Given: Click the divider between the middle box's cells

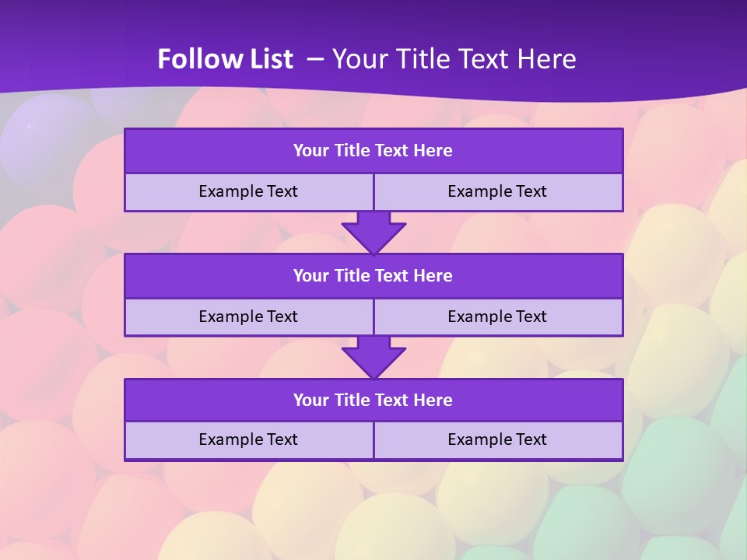Looking at the screenshot, I should pyautogui.click(x=373, y=317).
